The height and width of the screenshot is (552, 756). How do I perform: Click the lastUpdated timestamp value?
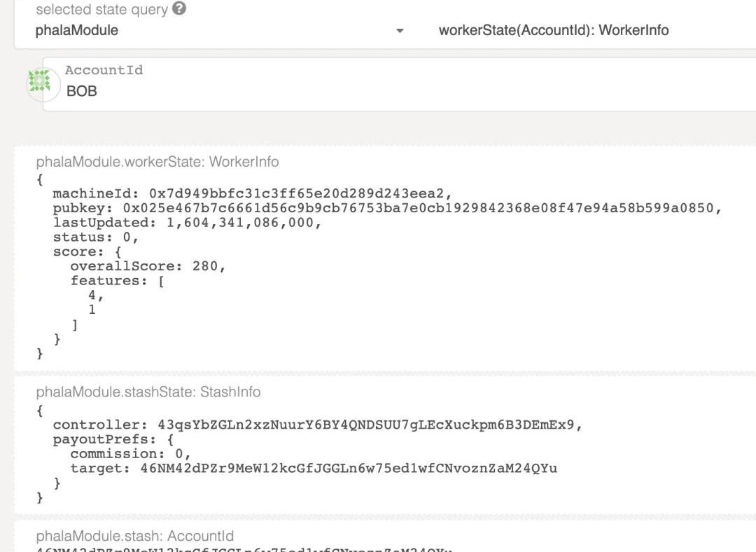coord(244,223)
